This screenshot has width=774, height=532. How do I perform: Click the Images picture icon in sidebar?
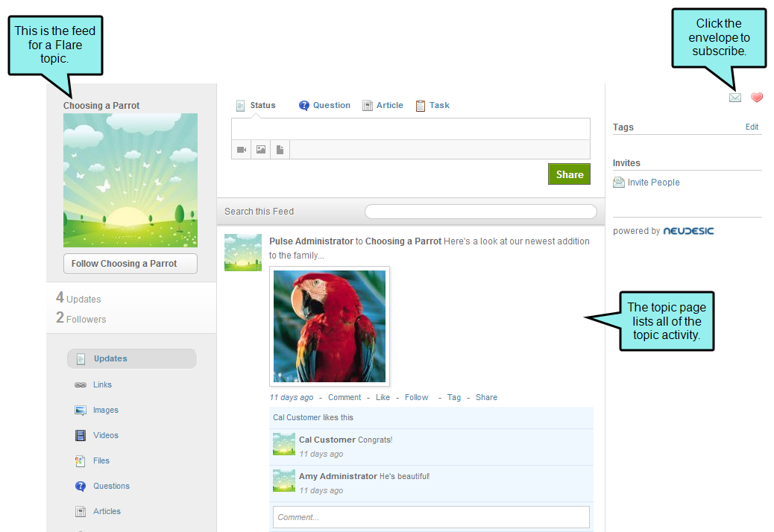point(81,411)
